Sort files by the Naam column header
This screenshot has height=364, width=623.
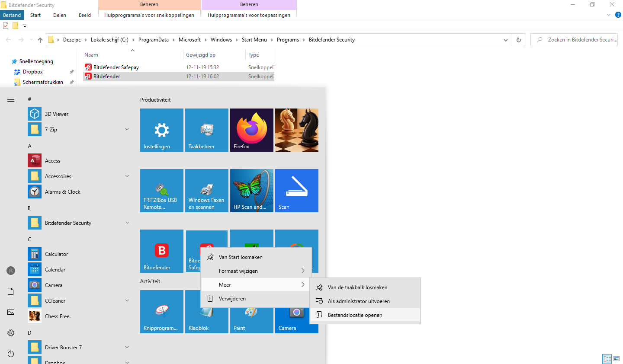[91, 55]
